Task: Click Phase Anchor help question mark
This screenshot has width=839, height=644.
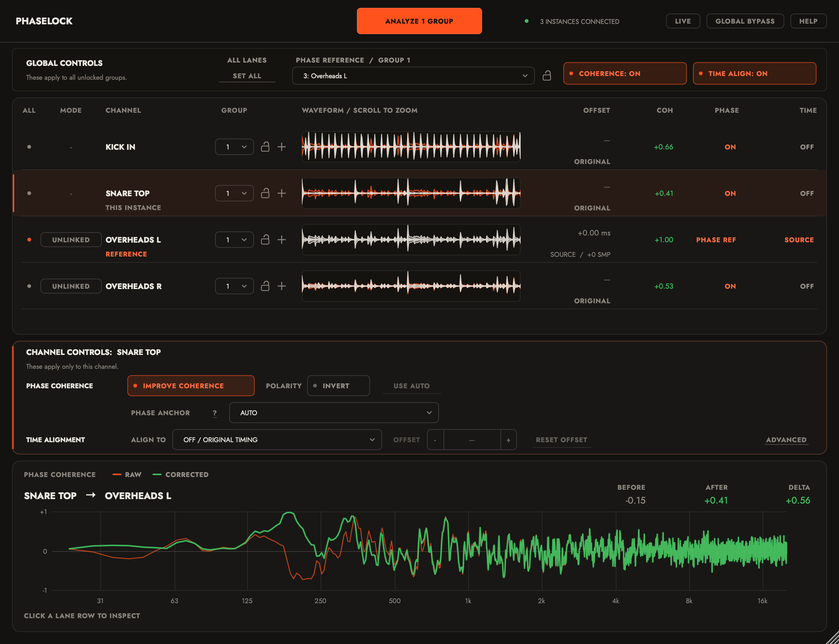Action: (x=215, y=413)
